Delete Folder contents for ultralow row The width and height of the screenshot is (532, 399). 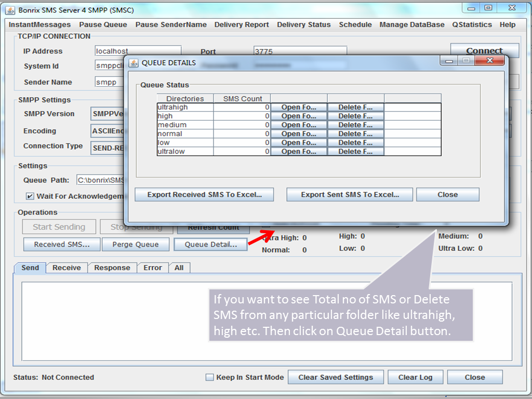coord(355,151)
